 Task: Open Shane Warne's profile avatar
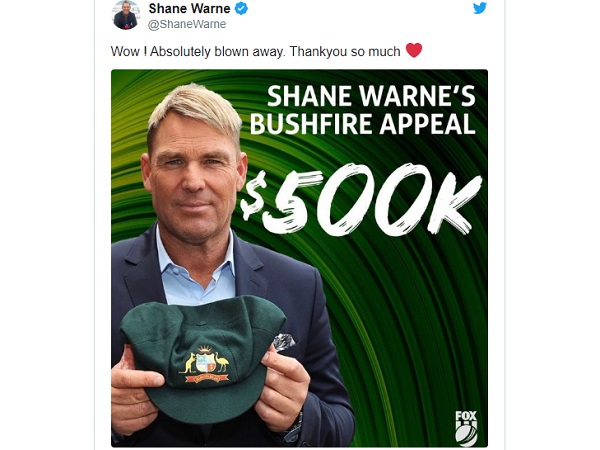(x=125, y=15)
